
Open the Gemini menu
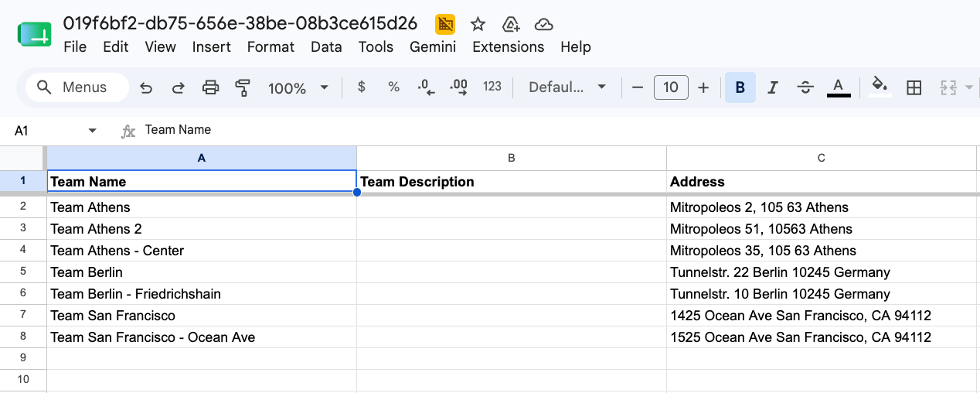pyautogui.click(x=433, y=47)
